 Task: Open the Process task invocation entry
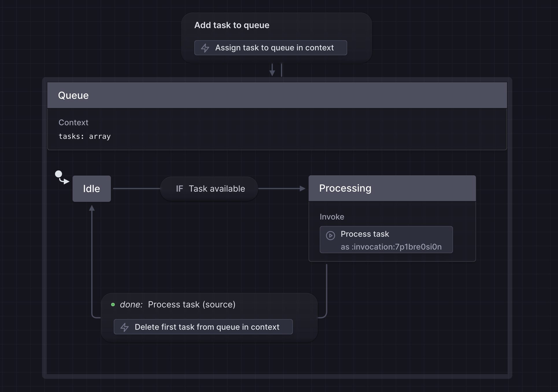click(x=386, y=240)
